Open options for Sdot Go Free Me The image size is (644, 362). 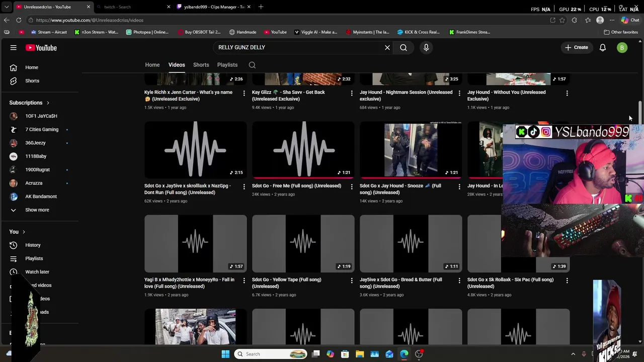click(352, 187)
